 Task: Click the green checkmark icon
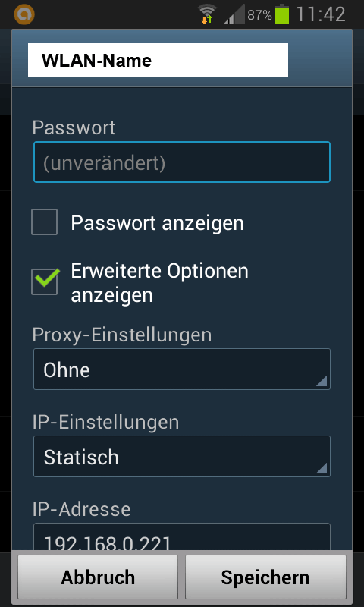[x=47, y=277]
